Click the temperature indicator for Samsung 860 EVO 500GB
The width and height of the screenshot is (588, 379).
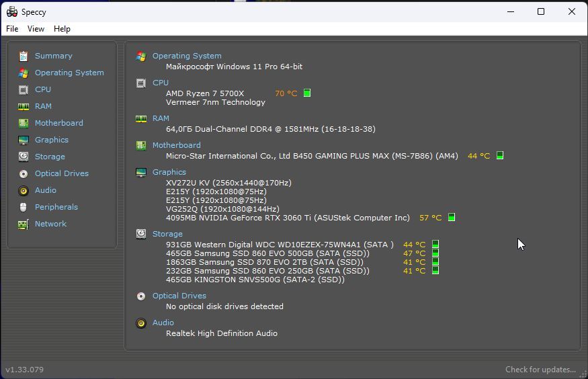[435, 253]
